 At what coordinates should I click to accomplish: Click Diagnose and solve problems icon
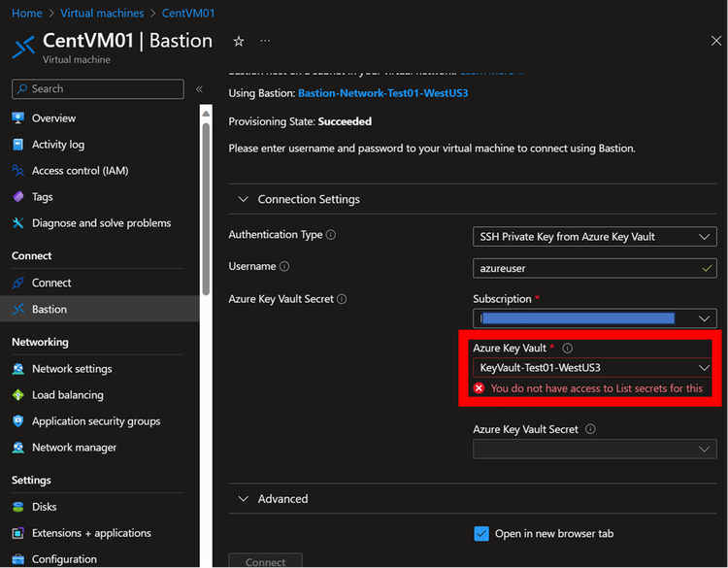click(x=17, y=223)
